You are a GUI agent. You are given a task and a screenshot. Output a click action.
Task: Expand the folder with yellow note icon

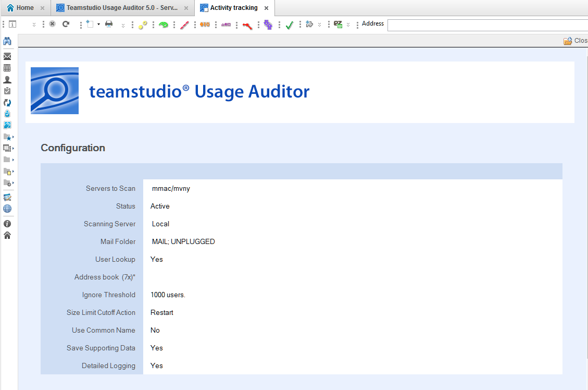pyautogui.click(x=8, y=172)
